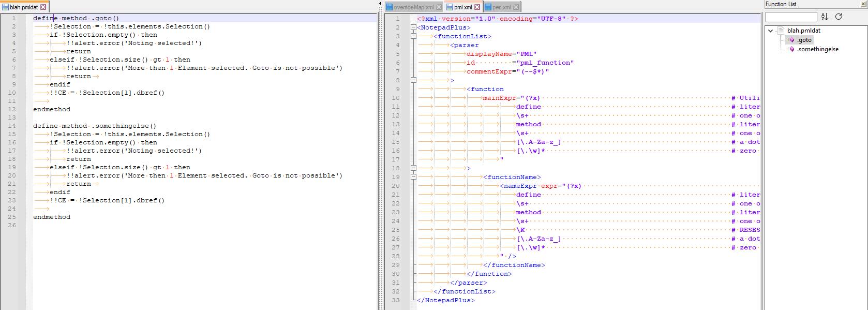Collapse the functionList fold on line 3
The width and height of the screenshot is (868, 310).
pyautogui.click(x=413, y=36)
